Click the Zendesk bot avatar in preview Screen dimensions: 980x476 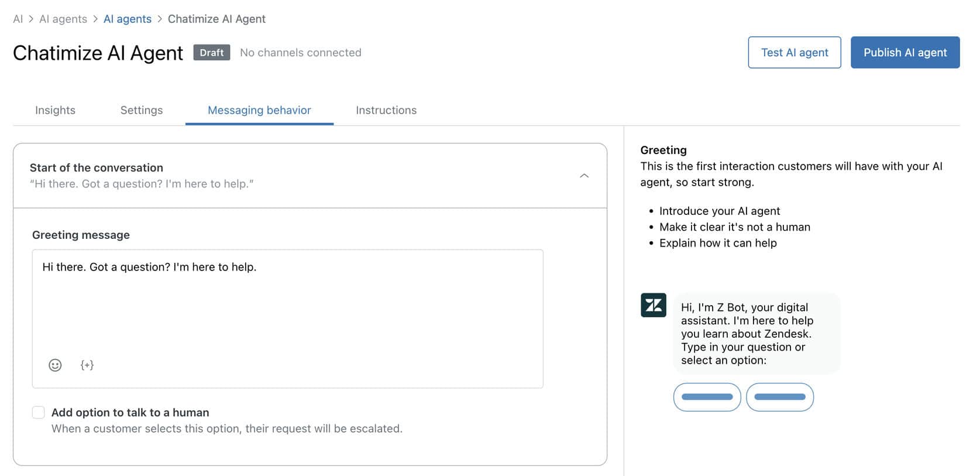(x=653, y=305)
